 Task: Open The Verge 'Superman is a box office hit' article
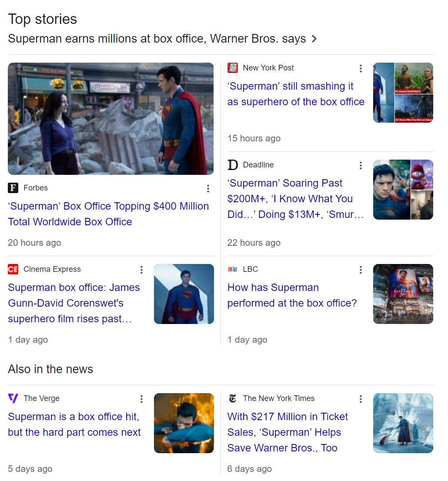point(74,424)
